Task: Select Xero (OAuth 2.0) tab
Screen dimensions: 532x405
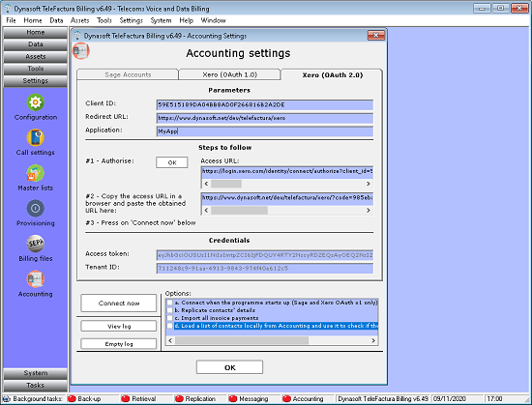Action: [332, 74]
